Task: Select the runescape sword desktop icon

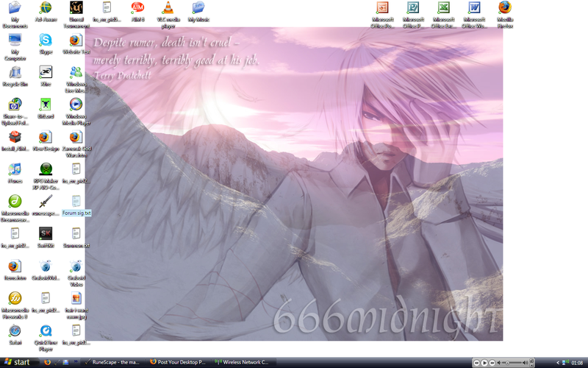Action: (x=46, y=205)
